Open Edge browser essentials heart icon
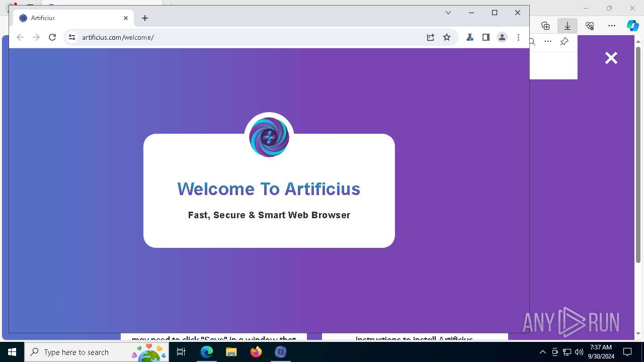The height and width of the screenshot is (362, 644). coord(590,26)
